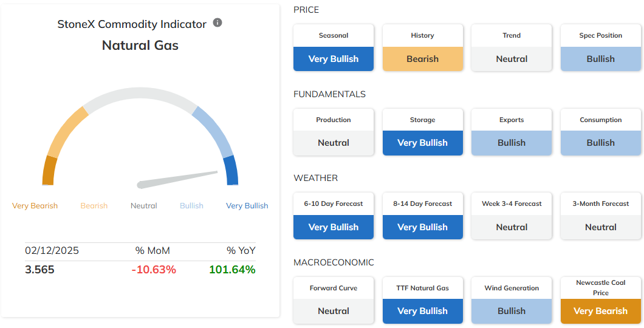
Task: Select the Trend Neutral card
Action: point(512,47)
